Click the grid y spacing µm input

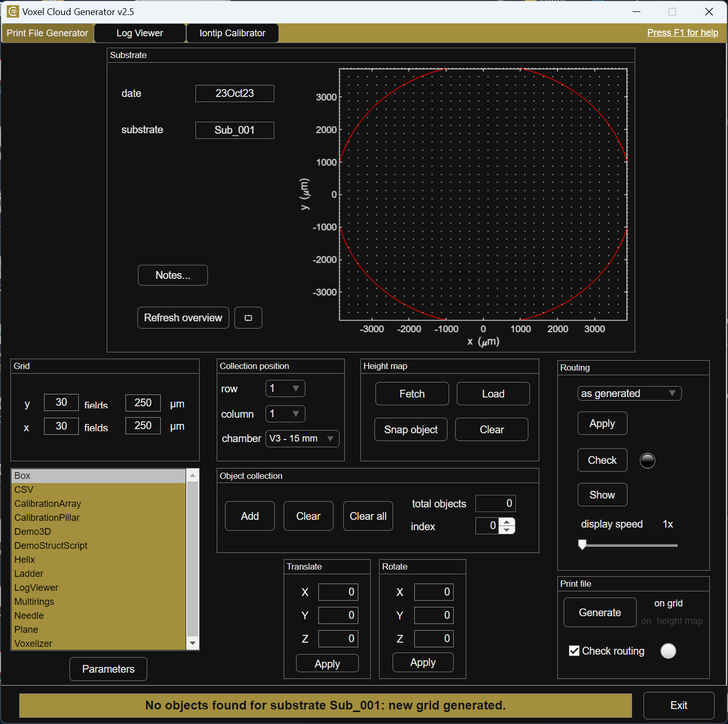[143, 403]
